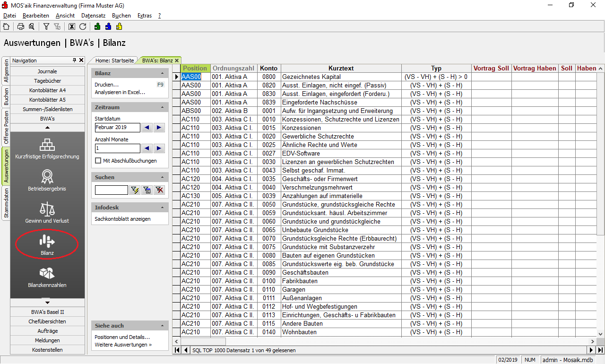The height and width of the screenshot is (364, 605).
Task: Click in the Suchen text field
Action: [111, 190]
